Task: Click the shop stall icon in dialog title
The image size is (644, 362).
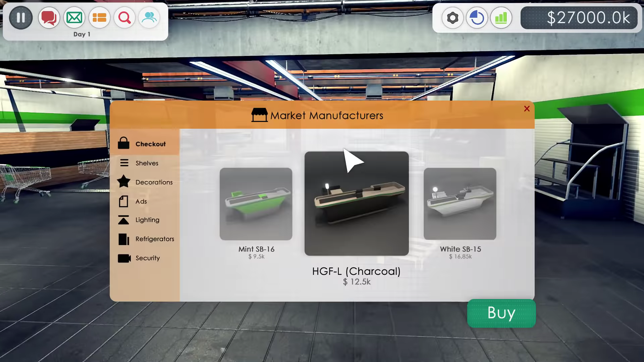Action: point(259,115)
